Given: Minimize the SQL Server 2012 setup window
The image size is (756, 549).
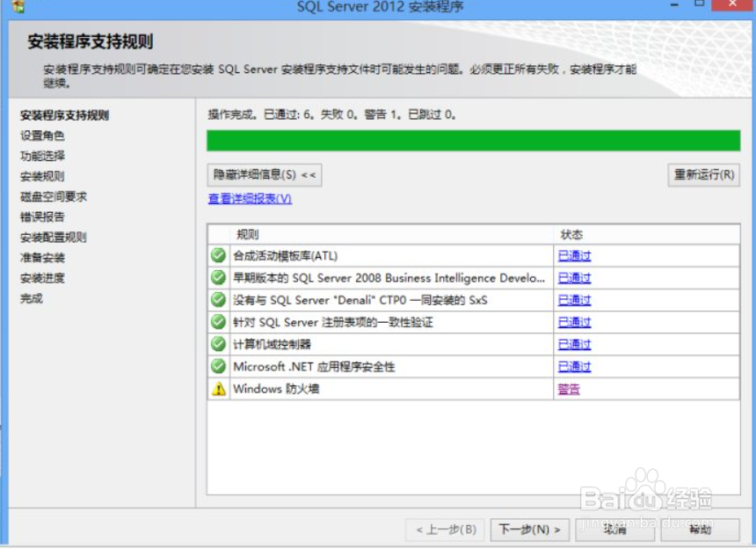Looking at the screenshot, I should tap(674, 4).
